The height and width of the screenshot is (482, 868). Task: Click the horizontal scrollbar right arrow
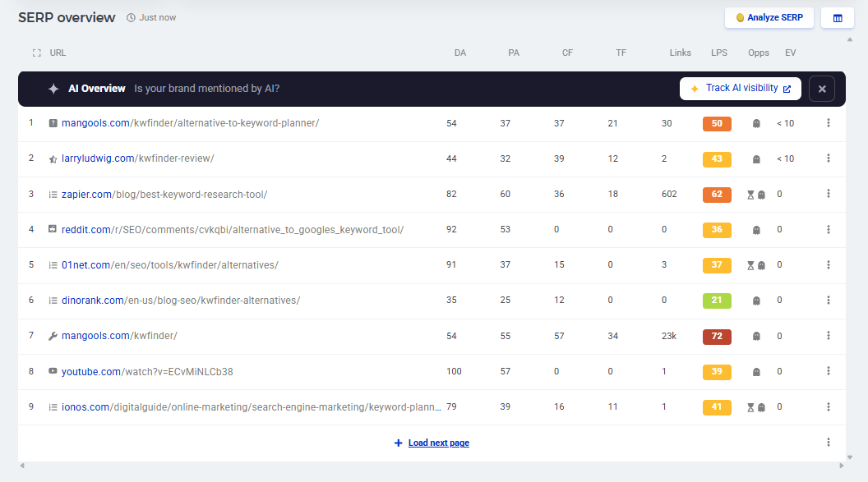coord(842,466)
